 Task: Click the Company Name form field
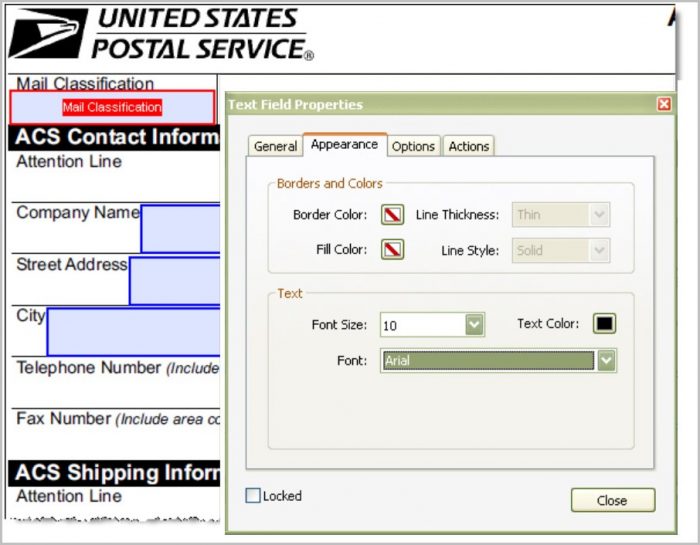pyautogui.click(x=180, y=229)
